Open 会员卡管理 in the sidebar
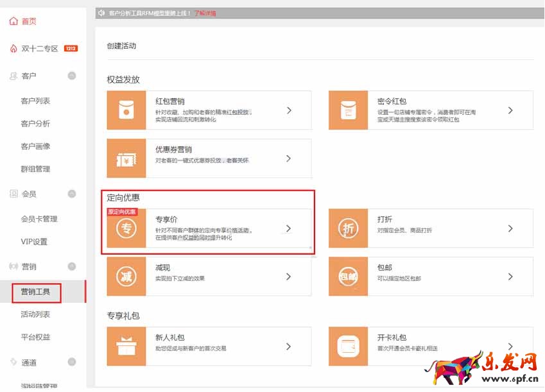This screenshot has height=392, width=545. (39, 219)
